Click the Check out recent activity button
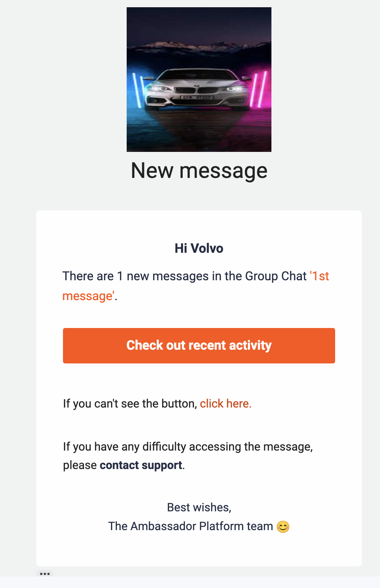380x588 pixels. tap(199, 346)
